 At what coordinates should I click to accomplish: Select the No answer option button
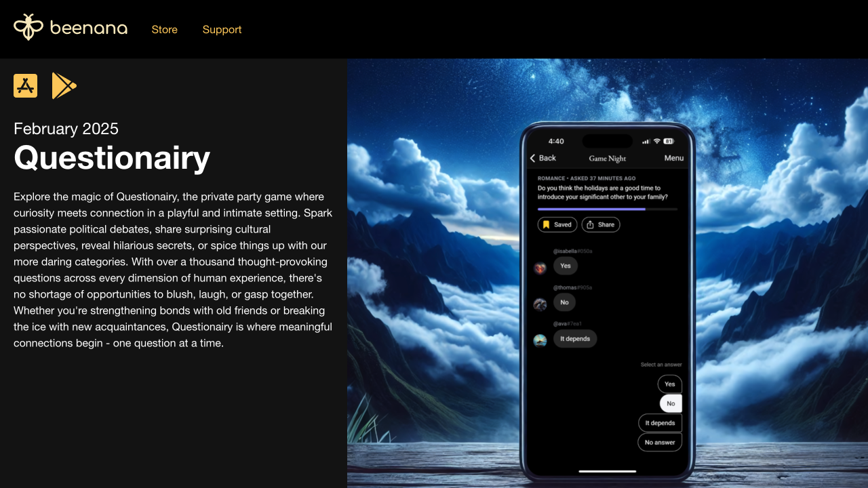coord(660,443)
